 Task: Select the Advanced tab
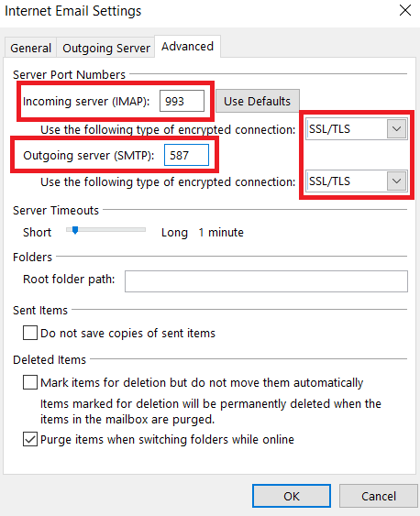click(x=187, y=47)
